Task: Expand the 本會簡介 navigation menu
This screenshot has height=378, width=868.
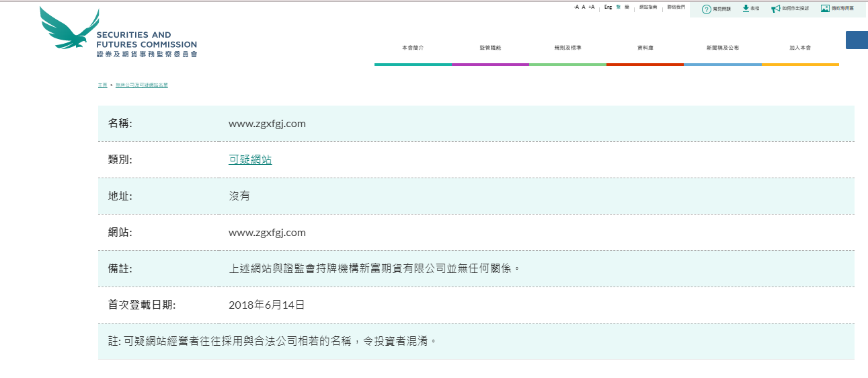Action: (x=413, y=48)
